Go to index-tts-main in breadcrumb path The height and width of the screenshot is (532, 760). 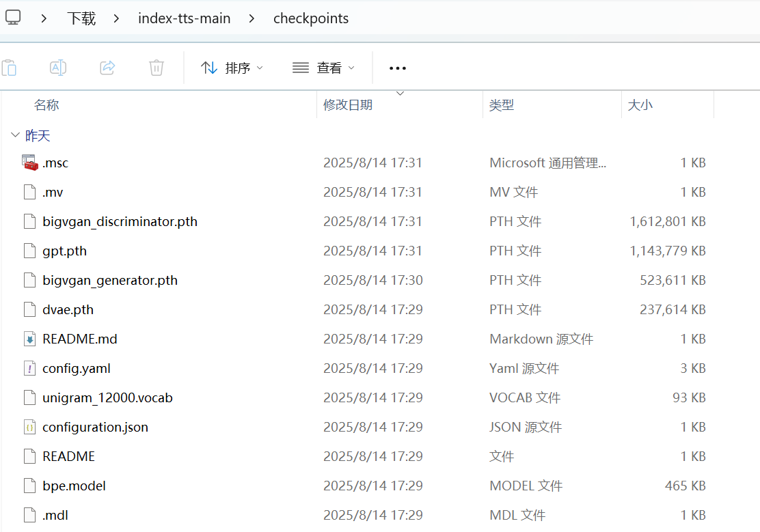(x=184, y=18)
